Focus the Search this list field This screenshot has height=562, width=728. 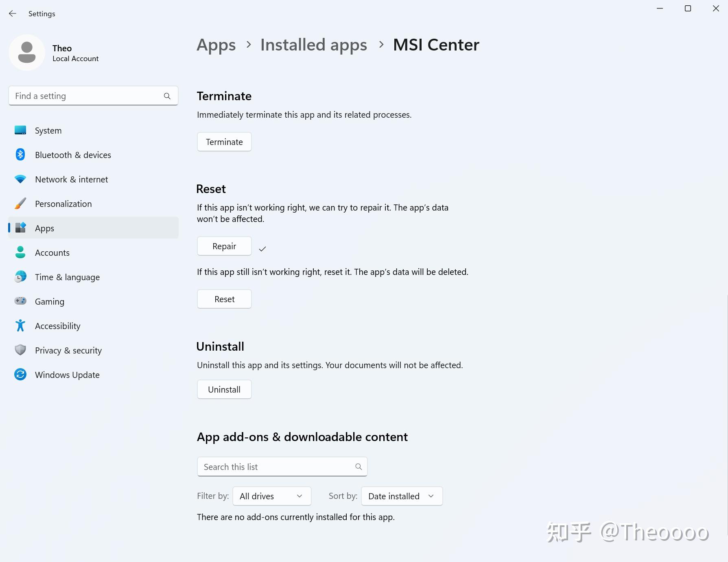coord(282,467)
